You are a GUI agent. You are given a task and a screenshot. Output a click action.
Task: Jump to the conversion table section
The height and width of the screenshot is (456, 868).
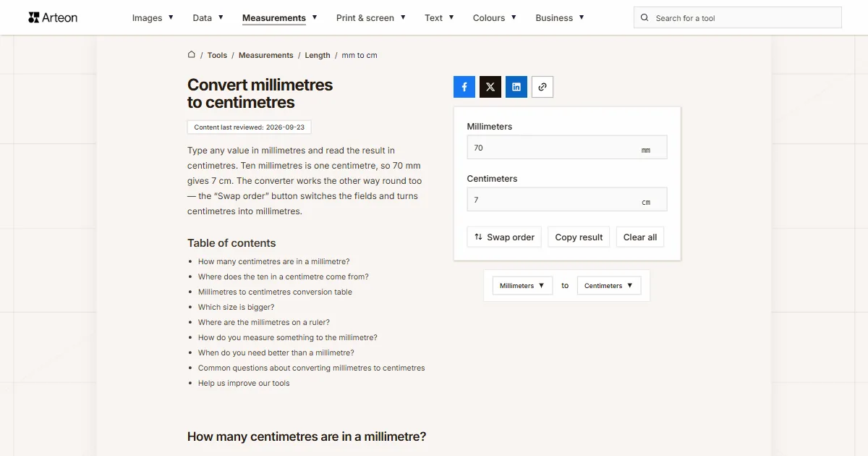pyautogui.click(x=276, y=292)
